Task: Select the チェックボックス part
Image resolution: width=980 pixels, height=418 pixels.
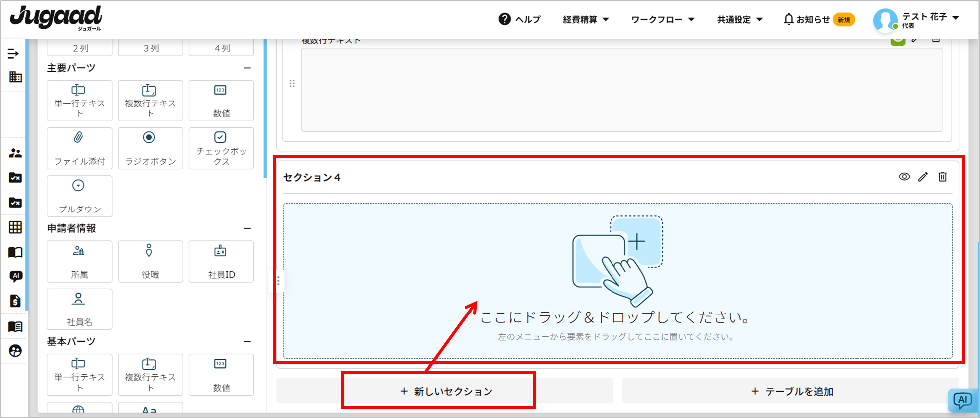Action: click(x=221, y=148)
